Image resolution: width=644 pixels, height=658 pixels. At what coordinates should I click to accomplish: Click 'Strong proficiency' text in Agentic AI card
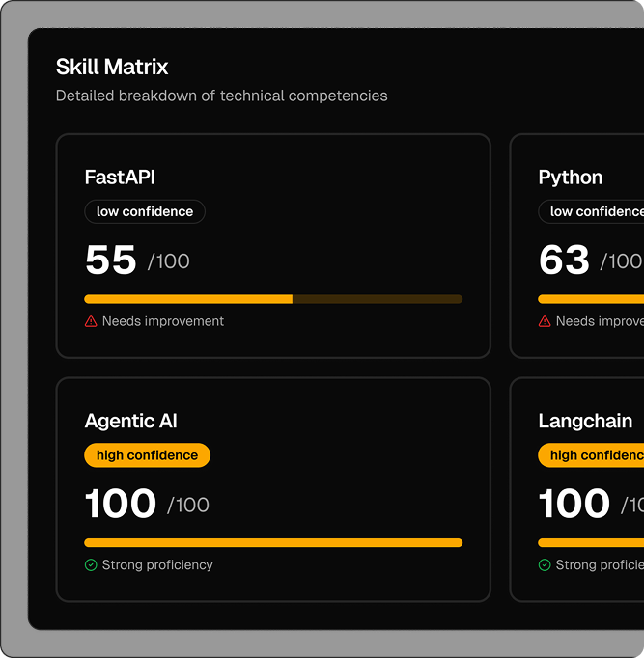pyautogui.click(x=157, y=565)
